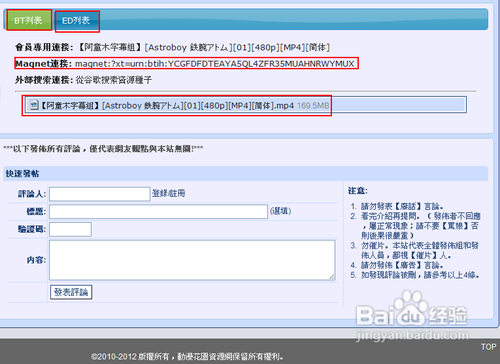This screenshot has height=364, width=500.
Task: Jump to page top via TOP link
Action: pyautogui.click(x=488, y=347)
